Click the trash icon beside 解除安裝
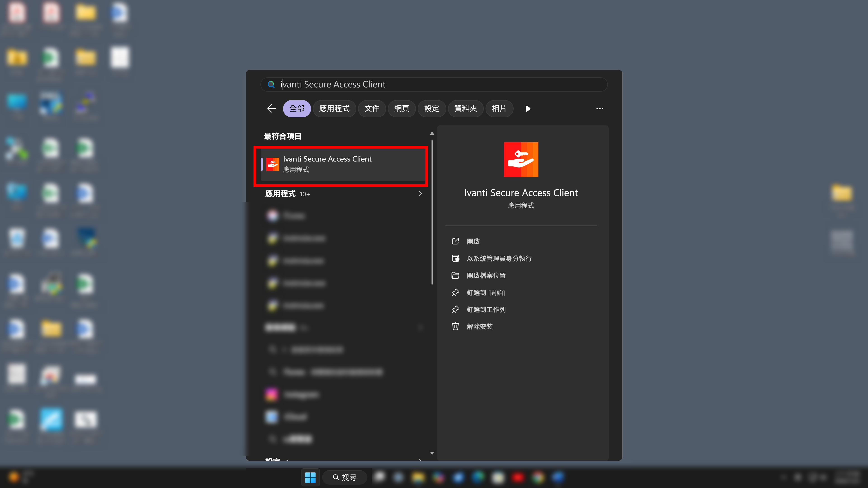The image size is (868, 488). pos(455,326)
